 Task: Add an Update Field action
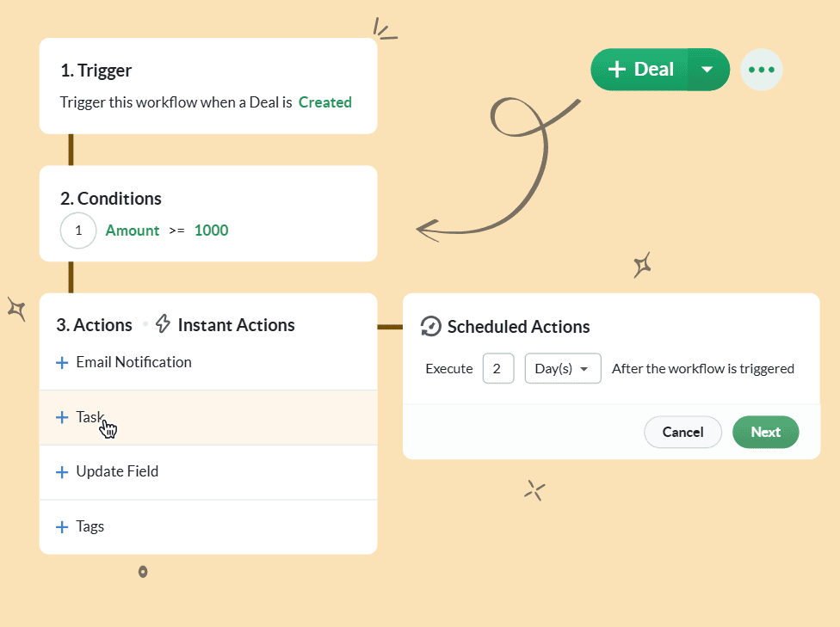click(208, 472)
